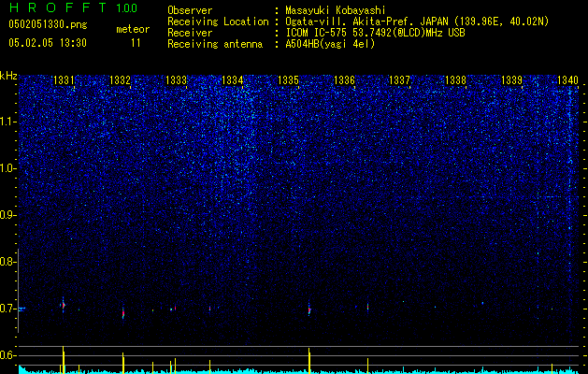This screenshot has height=374, width=588.
Task: Click the HROFFT 1.0.0 title text
Action: pos(74,7)
